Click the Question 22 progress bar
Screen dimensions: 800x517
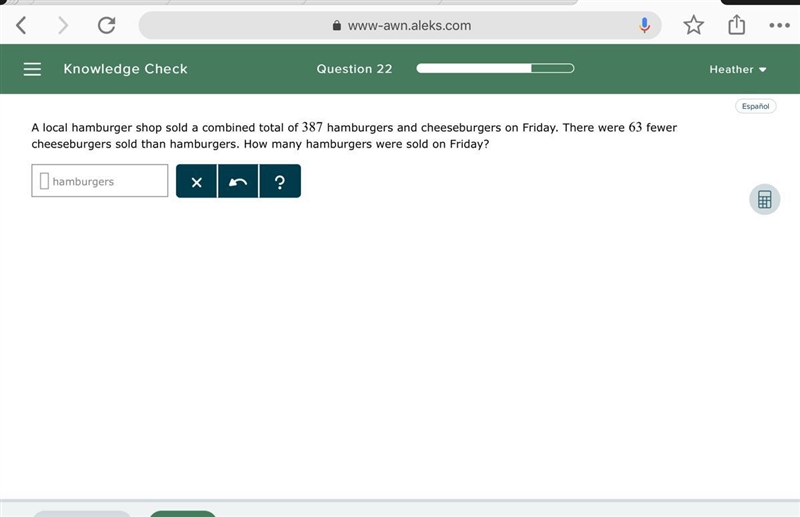(495, 68)
